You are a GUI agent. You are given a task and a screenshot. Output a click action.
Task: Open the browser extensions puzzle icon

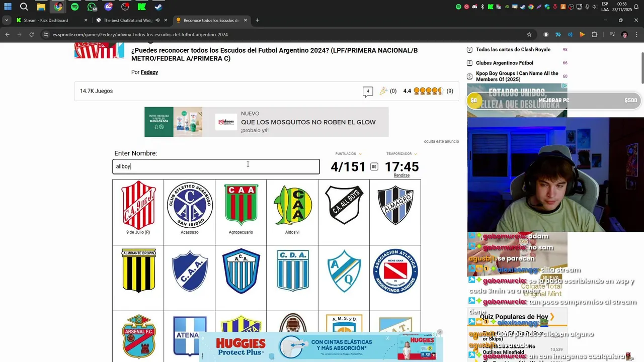595,35
